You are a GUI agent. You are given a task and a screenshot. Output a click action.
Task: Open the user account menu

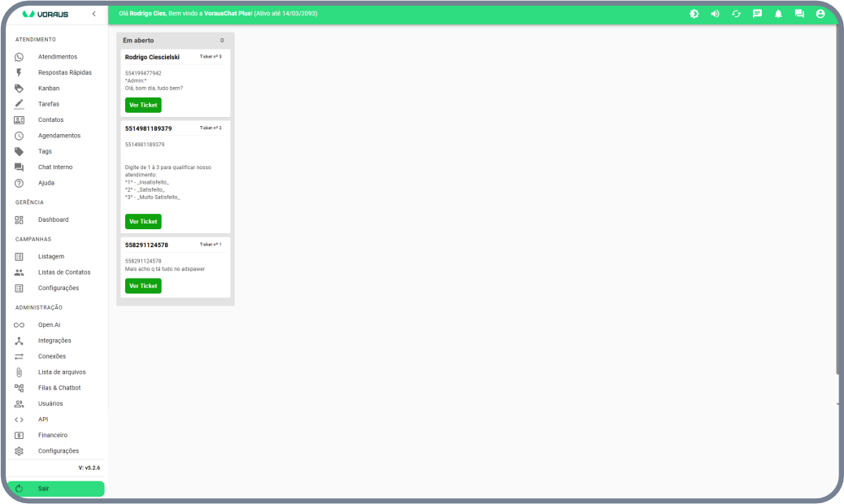[x=820, y=14]
